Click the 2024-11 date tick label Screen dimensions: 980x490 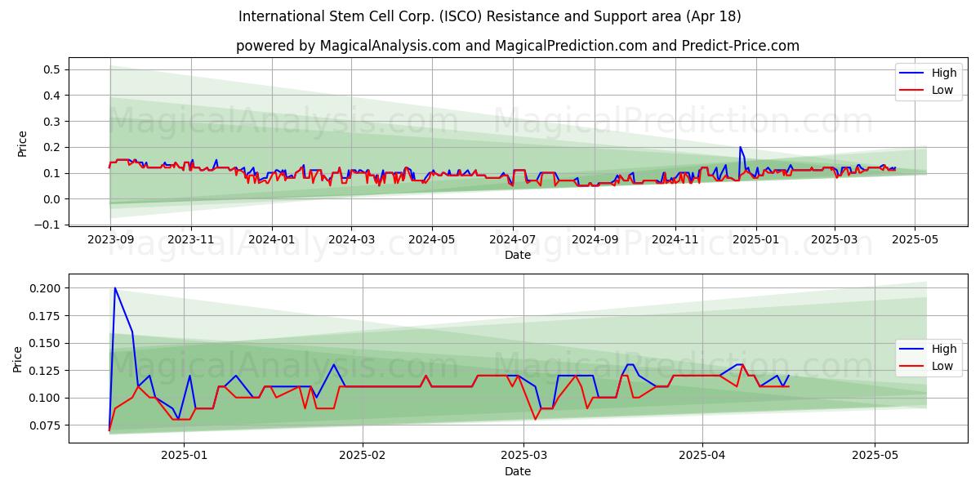pos(675,240)
